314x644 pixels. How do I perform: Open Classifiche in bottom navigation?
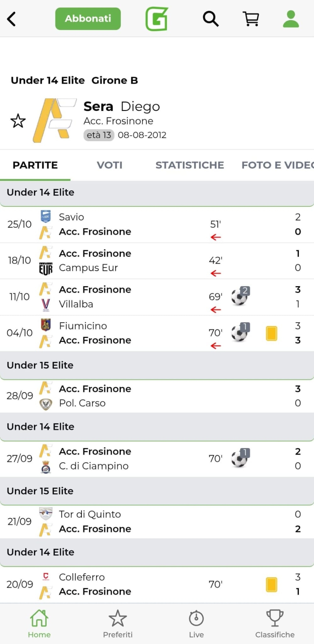tap(275, 624)
